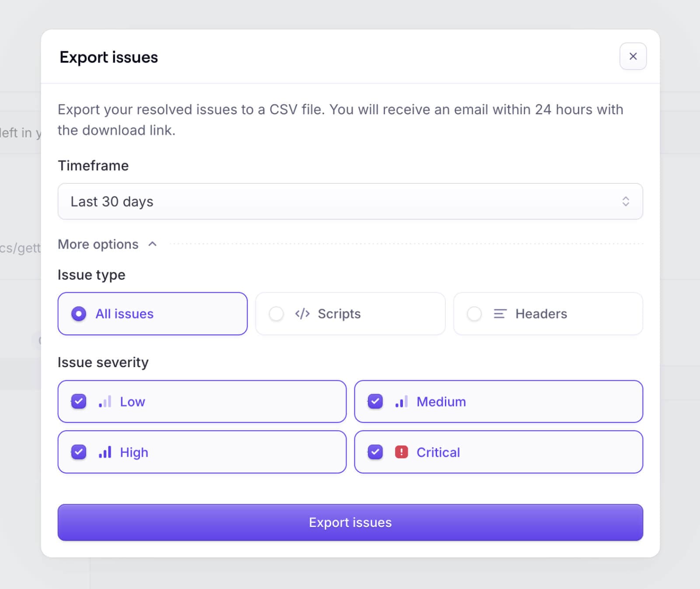
Task: Disable the Critical severity checkbox
Action: [x=375, y=452]
